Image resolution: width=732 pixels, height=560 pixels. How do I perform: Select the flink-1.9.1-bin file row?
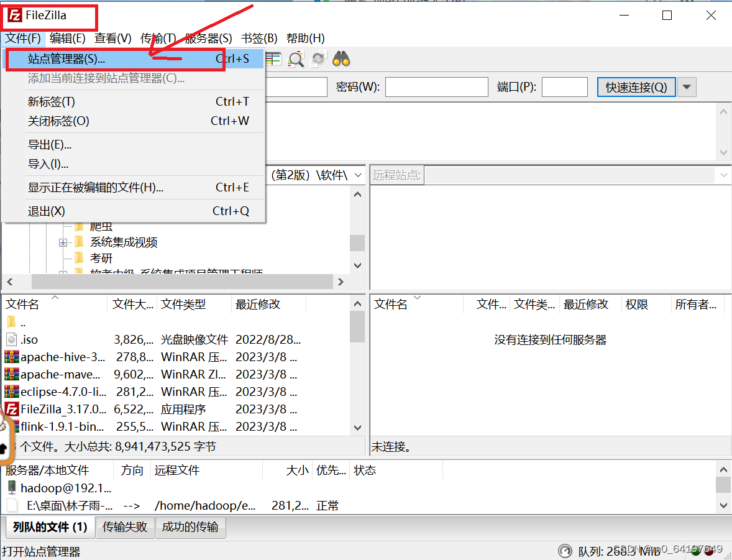(175, 426)
